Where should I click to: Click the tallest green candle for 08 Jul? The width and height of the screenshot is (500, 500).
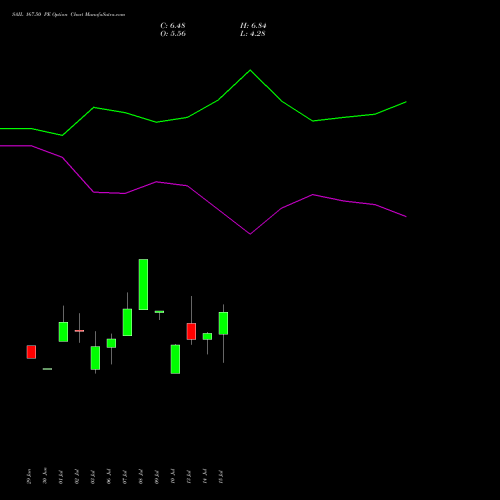pos(143,284)
